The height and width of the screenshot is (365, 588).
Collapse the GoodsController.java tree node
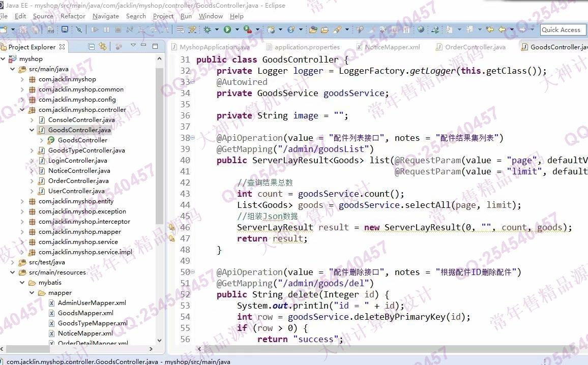[32, 130]
